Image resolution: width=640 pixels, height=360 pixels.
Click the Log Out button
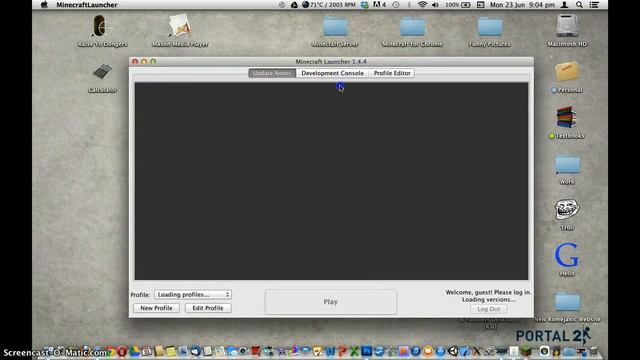pyautogui.click(x=489, y=309)
